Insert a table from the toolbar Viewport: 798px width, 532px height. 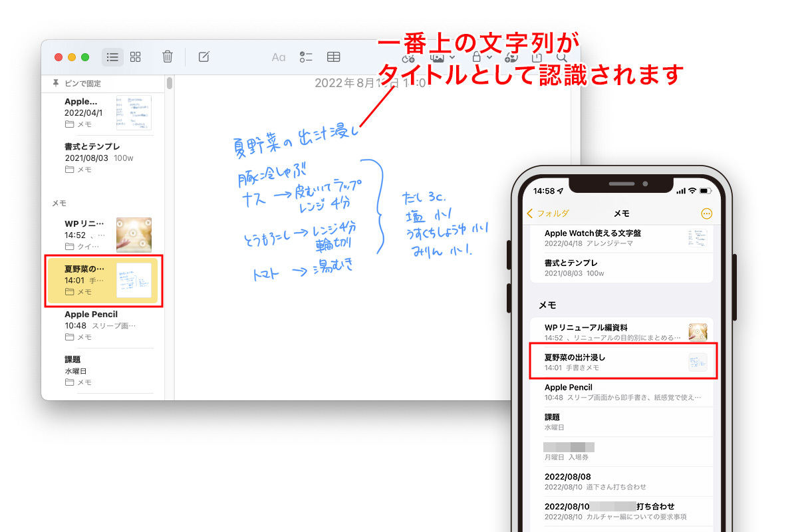pos(334,57)
